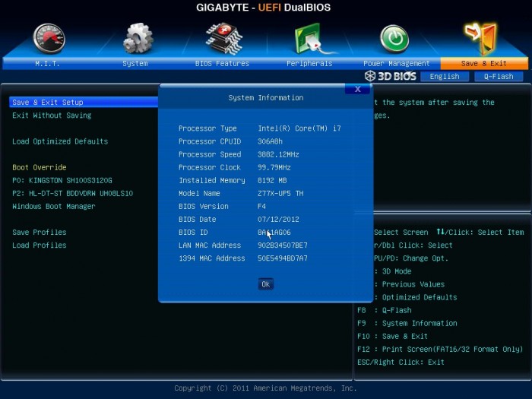The height and width of the screenshot is (399, 532).
Task: Open the BIOS Features tab
Action: tap(222, 63)
